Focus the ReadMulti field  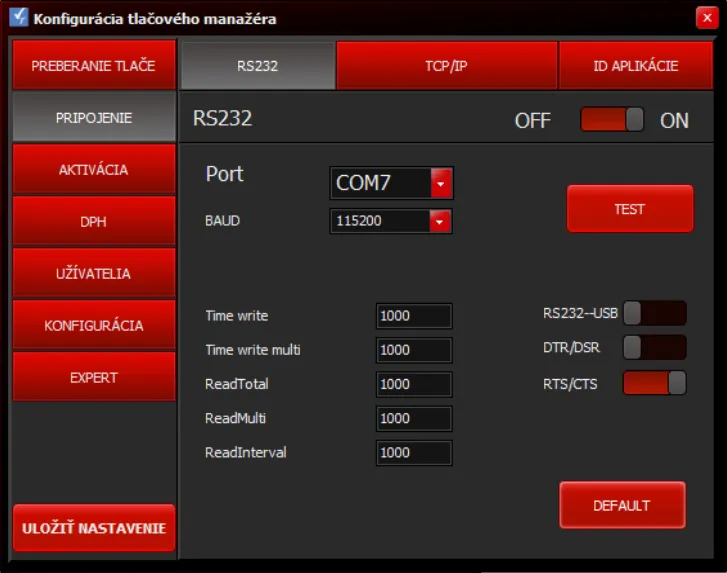pos(414,419)
